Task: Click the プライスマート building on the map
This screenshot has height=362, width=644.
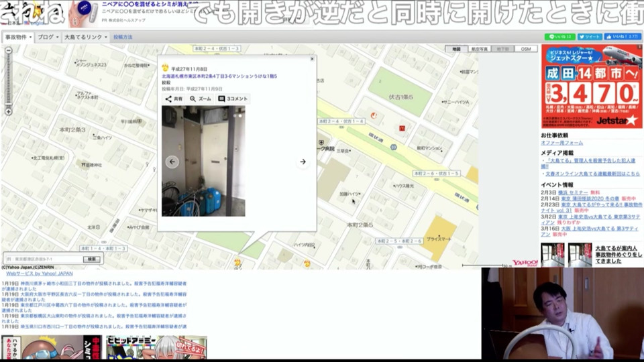Action: (439, 239)
